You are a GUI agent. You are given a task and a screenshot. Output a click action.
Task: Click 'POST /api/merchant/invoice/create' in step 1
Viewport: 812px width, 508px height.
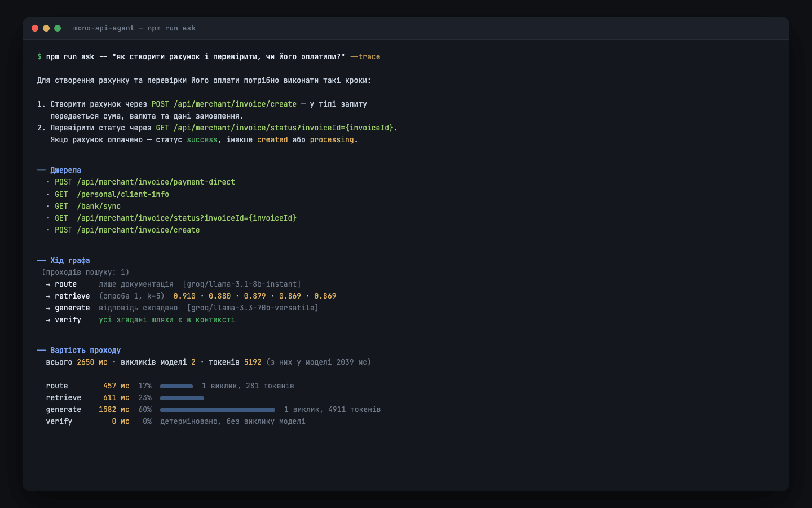point(224,104)
